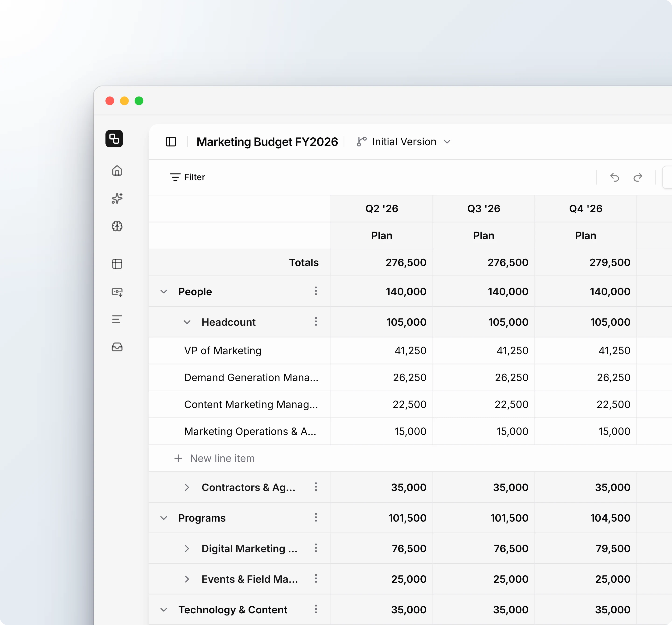Collapse the Technology & Content group
The height and width of the screenshot is (625, 672).
point(164,609)
